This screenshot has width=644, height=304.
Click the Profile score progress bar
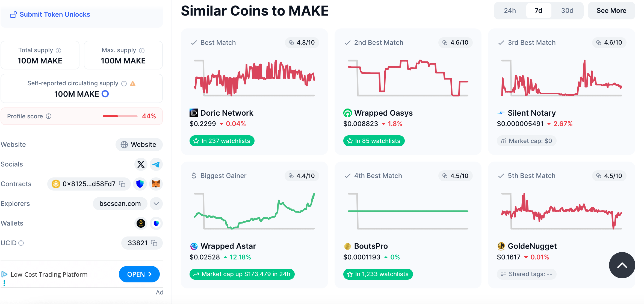(x=120, y=116)
